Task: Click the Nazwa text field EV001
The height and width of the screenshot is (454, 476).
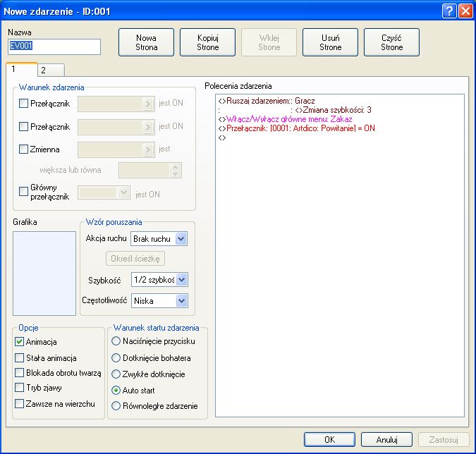Action: (54, 47)
